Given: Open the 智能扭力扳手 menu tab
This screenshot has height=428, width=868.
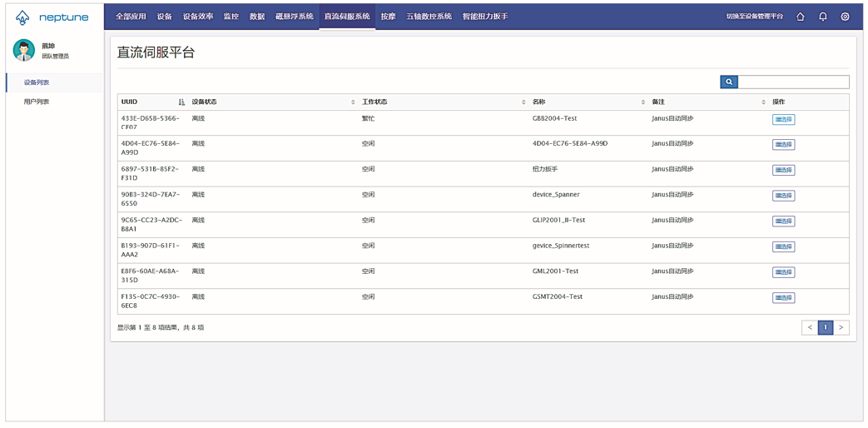Looking at the screenshot, I should pos(485,17).
